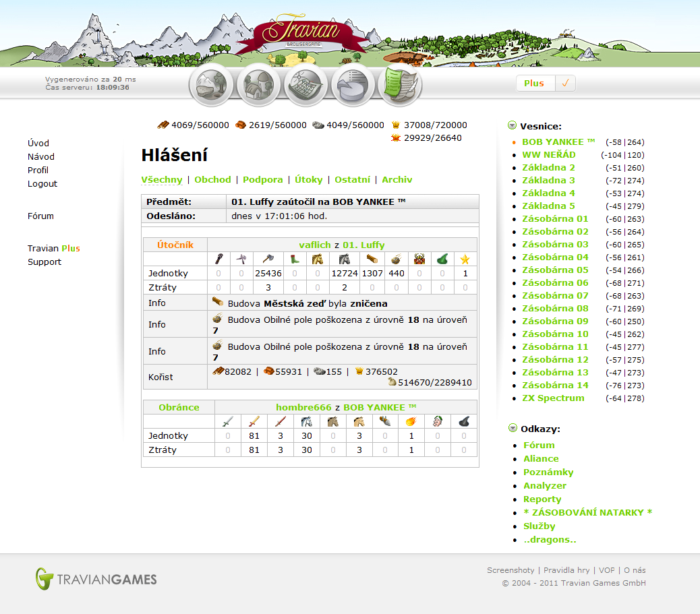
Task: Open Návod in the left menu
Action: [x=41, y=156]
